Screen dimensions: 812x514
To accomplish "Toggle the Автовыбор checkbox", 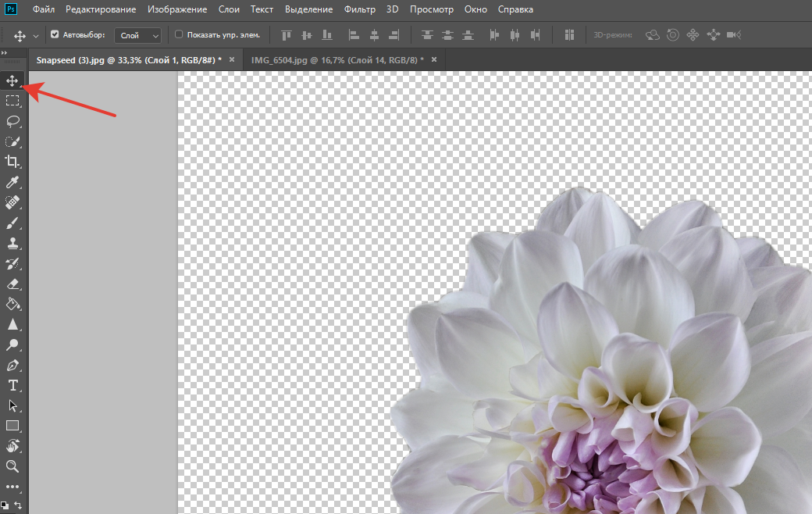I will coord(55,34).
